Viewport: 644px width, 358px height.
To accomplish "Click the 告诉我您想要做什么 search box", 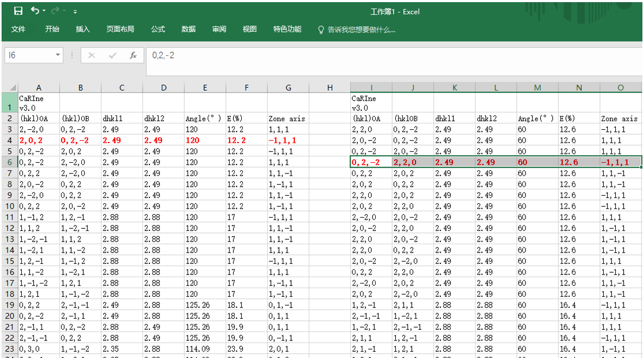I will click(x=357, y=29).
